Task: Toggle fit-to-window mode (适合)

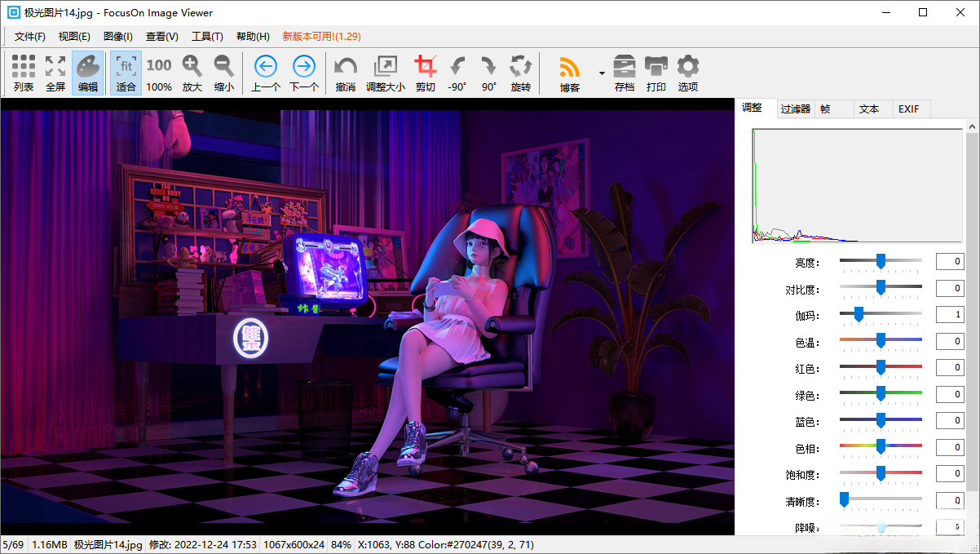Action: tap(126, 73)
